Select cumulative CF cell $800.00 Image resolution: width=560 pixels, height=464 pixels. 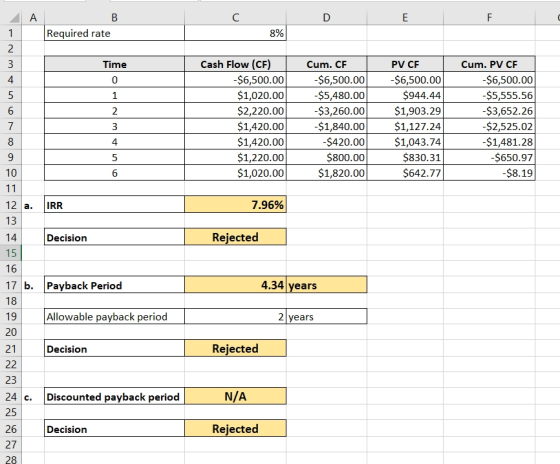pos(326,157)
